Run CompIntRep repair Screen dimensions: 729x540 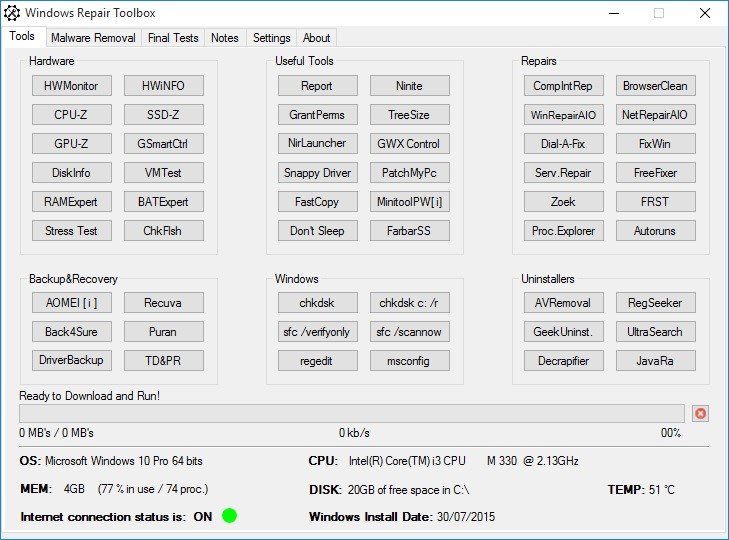(x=563, y=86)
